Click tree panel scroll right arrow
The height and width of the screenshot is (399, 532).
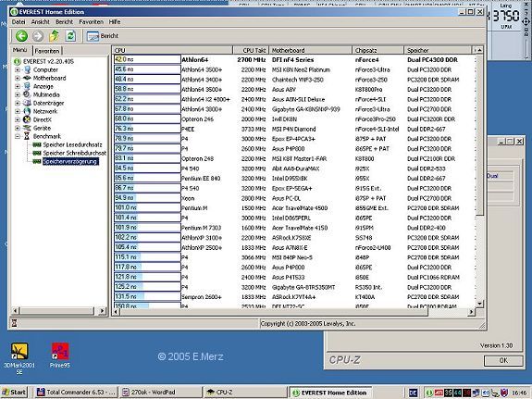[102, 311]
